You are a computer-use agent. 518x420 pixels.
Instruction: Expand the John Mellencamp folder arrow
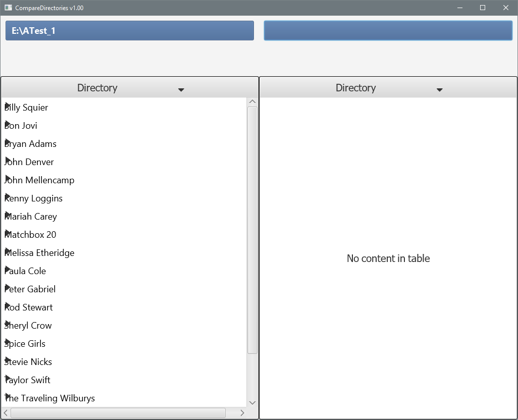[x=8, y=178]
